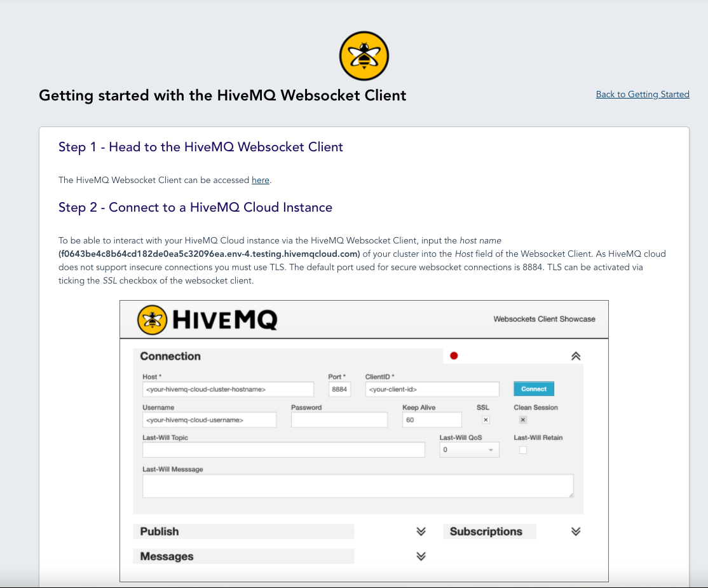This screenshot has height=588, width=708.
Task: Toggle the SSL checkbox
Action: 486,420
